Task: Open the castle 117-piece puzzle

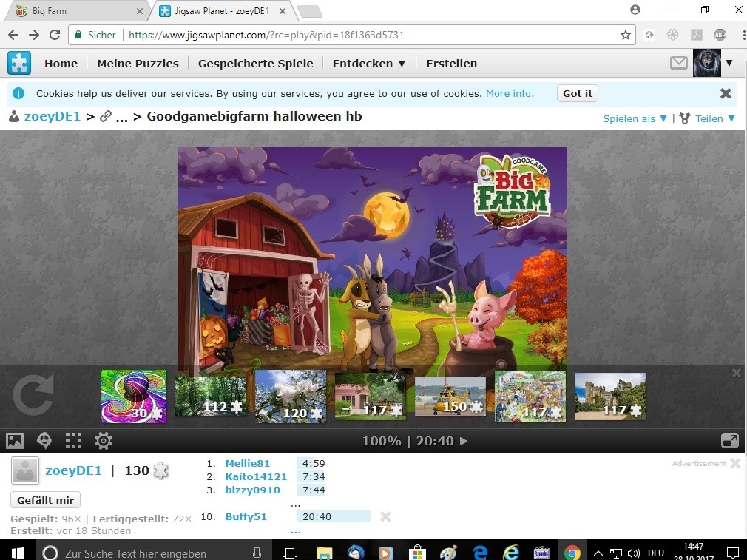Action: pyautogui.click(x=609, y=397)
